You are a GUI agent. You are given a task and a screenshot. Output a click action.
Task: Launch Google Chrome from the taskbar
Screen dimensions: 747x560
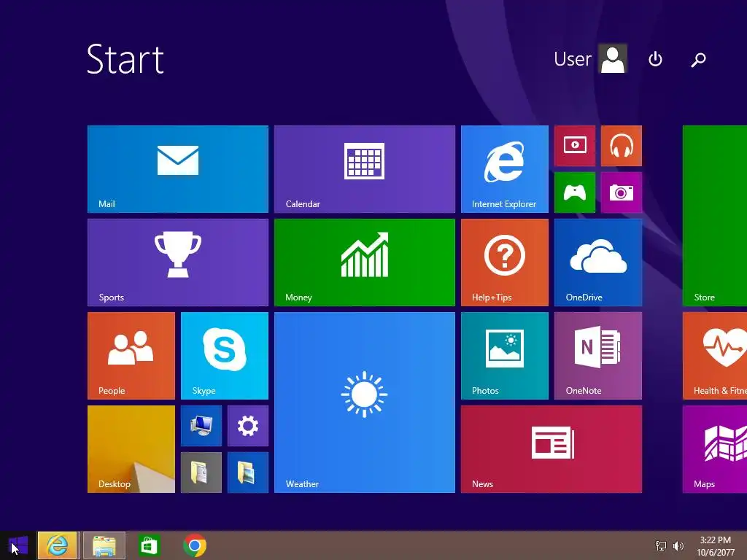[194, 545]
